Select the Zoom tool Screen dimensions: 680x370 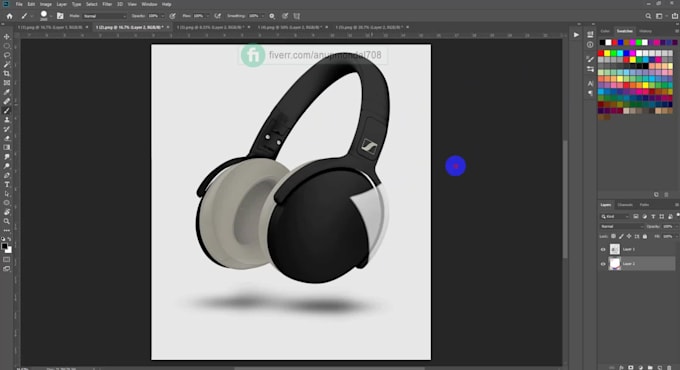pyautogui.click(x=7, y=221)
